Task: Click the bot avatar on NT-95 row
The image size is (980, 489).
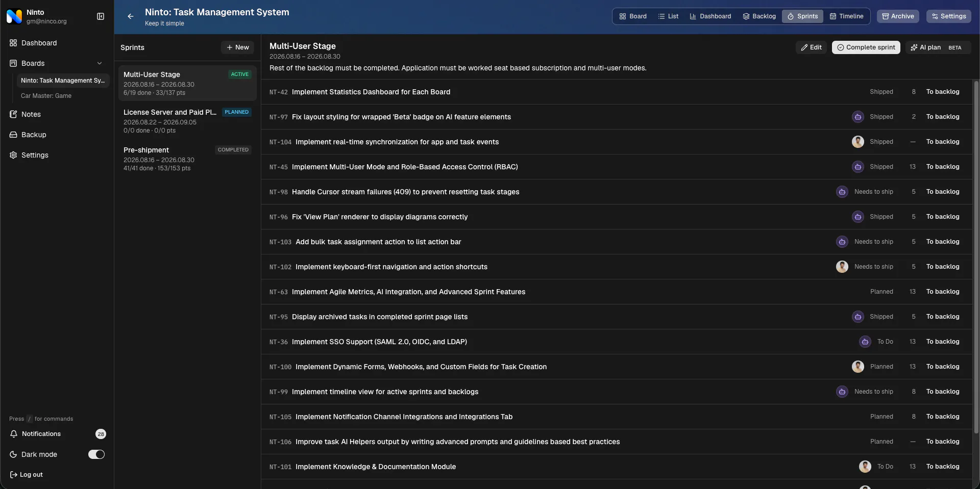Action: [858, 317]
